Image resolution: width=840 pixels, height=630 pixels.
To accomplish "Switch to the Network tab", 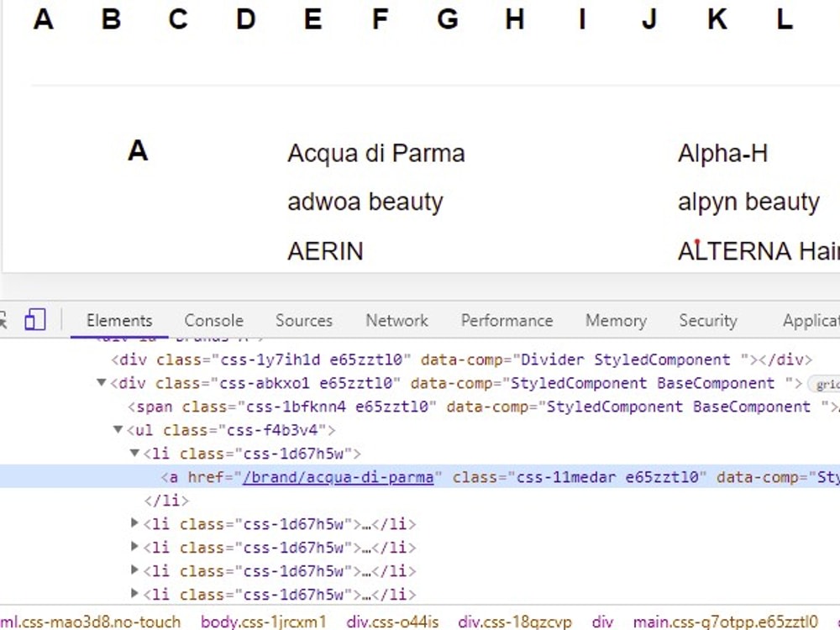I will click(x=396, y=320).
